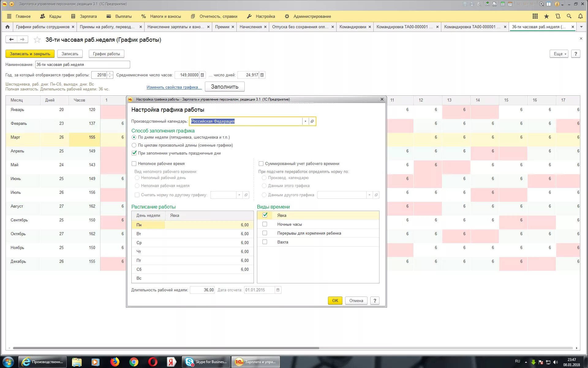
Task: Open the notifications bell icon
Action: tap(580, 16)
